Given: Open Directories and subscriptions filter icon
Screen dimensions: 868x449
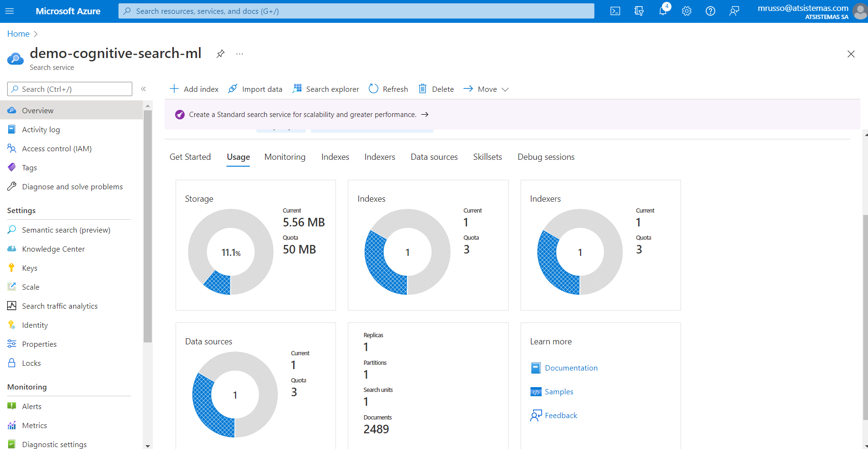Looking at the screenshot, I should point(639,11).
